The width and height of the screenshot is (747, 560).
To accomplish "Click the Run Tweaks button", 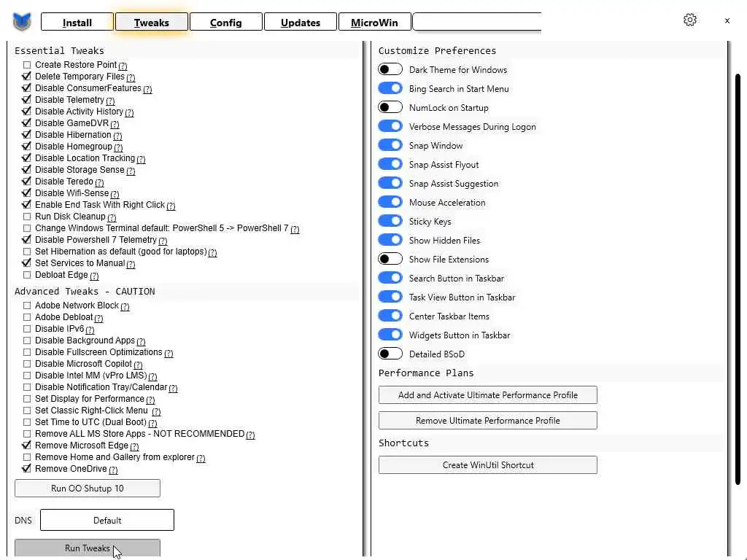I will coord(88,548).
